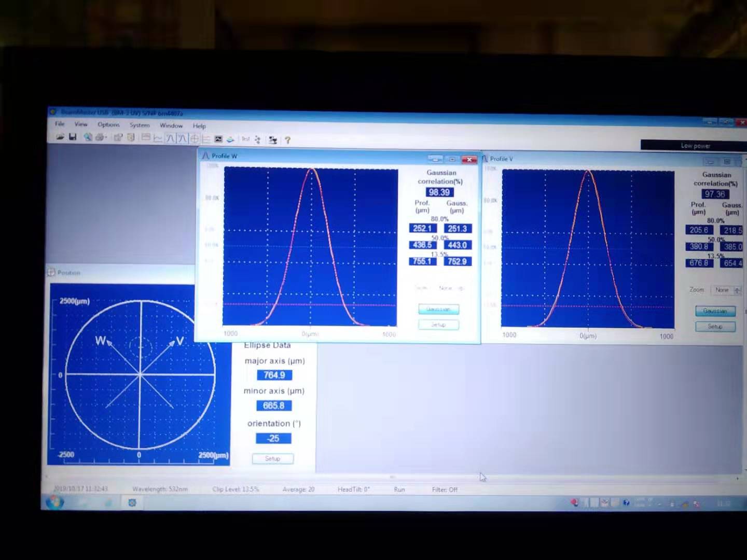Click the question mark Help icon

pyautogui.click(x=287, y=140)
